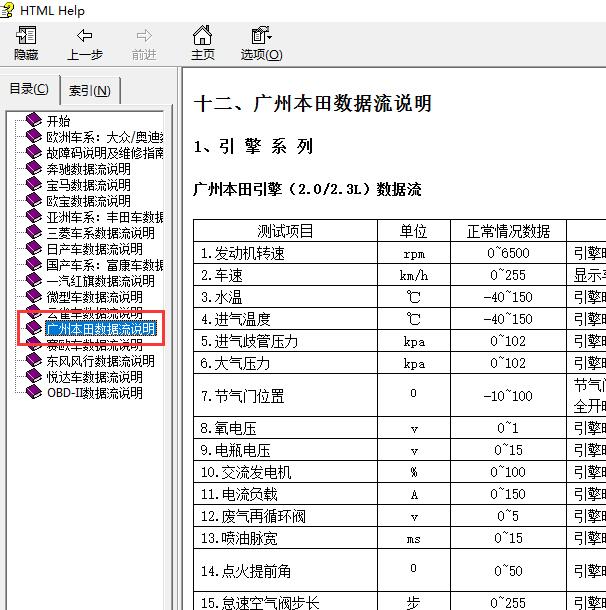Click book icon beside 故障码说明及维修指南
Image resolution: width=606 pixels, height=610 pixels.
click(x=34, y=152)
